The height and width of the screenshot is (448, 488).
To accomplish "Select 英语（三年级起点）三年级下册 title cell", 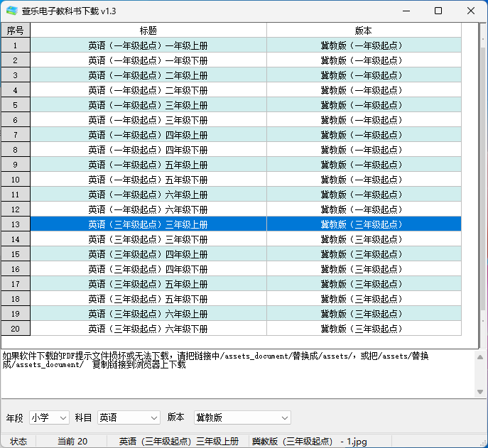I will (148, 239).
